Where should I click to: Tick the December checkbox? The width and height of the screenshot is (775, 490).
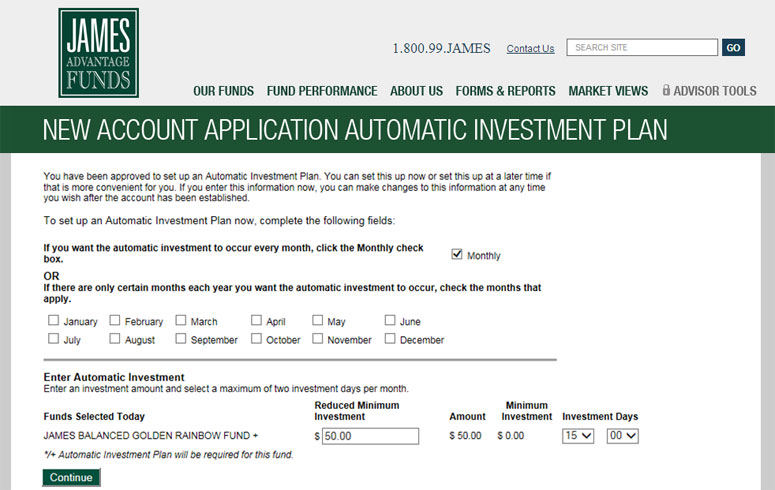(390, 339)
